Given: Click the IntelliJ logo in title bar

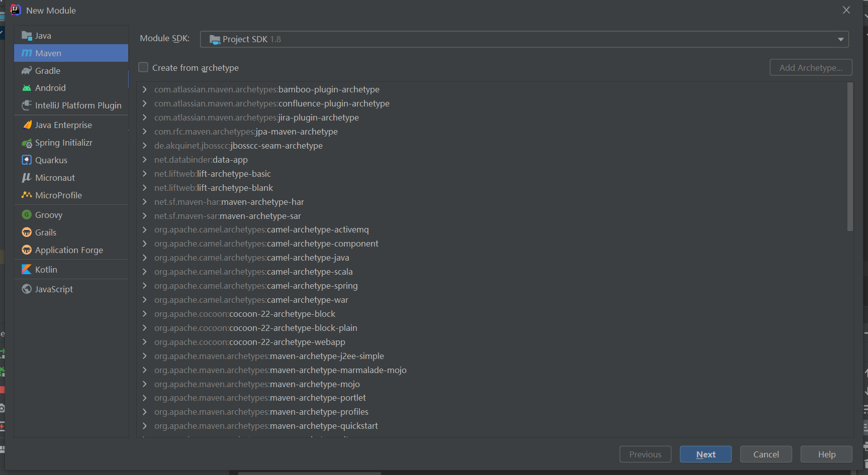Looking at the screenshot, I should coord(16,10).
